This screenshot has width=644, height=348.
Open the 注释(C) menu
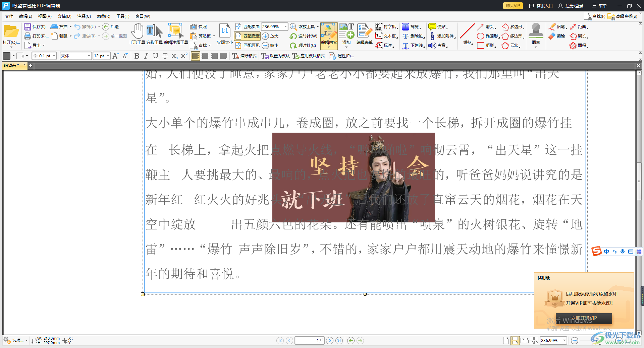(x=84, y=16)
